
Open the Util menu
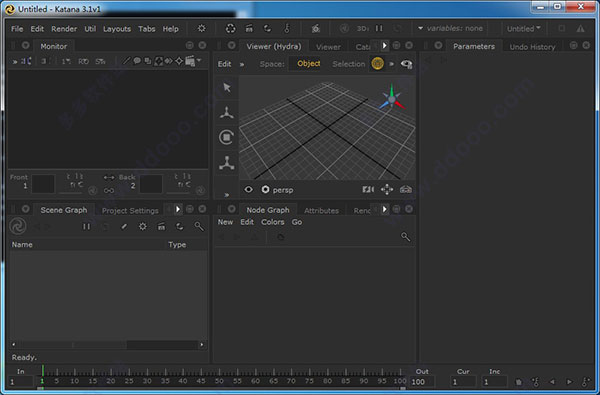click(x=90, y=29)
